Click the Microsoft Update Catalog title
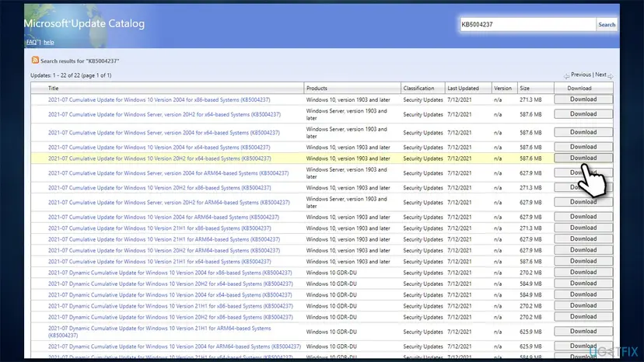This screenshot has width=644, height=362. 84,23
